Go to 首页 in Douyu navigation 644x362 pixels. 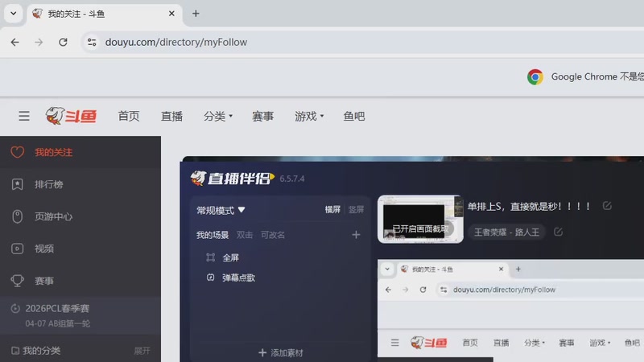pyautogui.click(x=129, y=116)
